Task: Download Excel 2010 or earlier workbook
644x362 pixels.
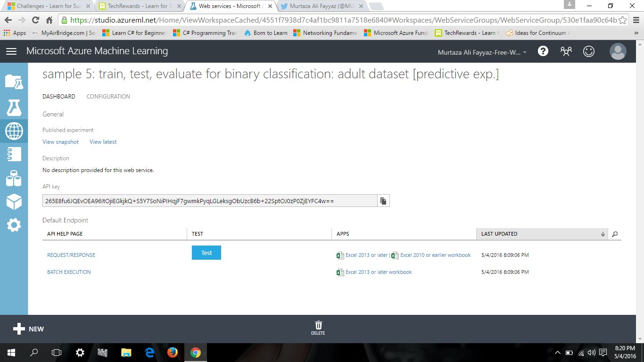Action: point(436,255)
